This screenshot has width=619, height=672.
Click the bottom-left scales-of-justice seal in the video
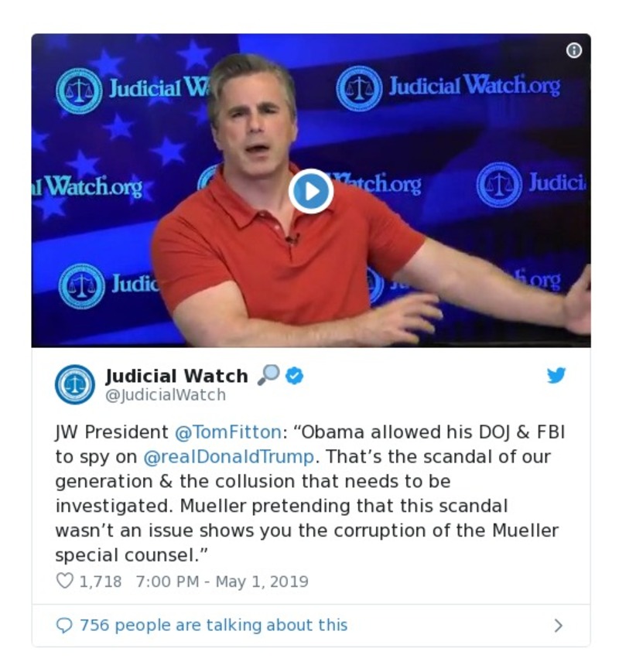coord(81,285)
